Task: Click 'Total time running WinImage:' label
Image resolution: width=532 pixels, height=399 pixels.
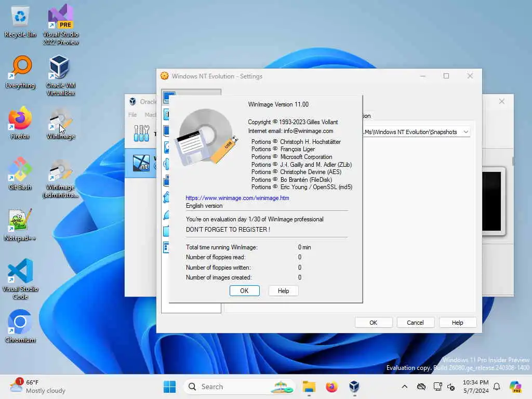Action: click(221, 247)
